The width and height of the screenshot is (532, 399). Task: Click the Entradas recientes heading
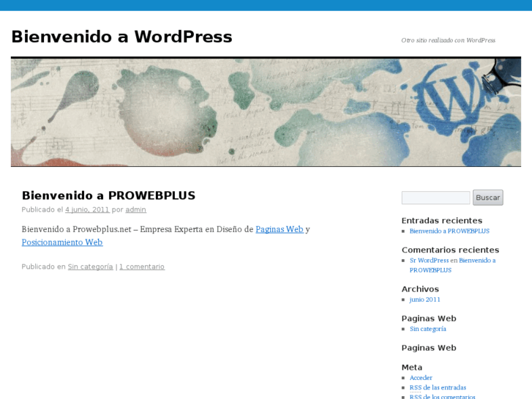coord(442,220)
